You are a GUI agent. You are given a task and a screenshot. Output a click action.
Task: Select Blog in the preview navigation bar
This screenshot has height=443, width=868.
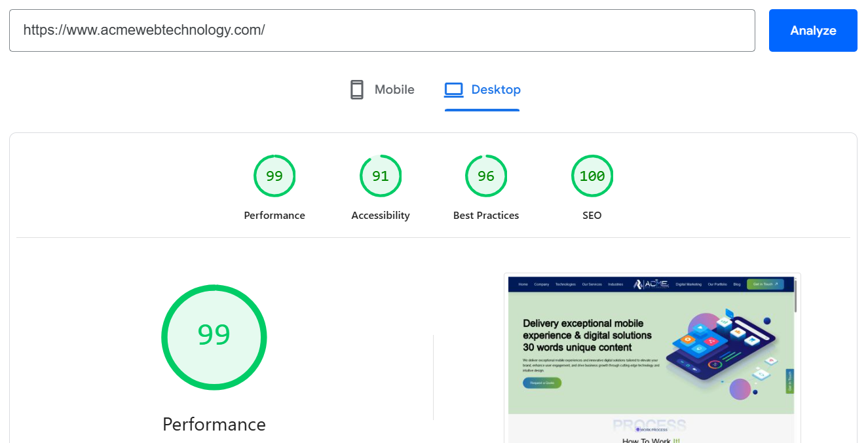(x=737, y=284)
